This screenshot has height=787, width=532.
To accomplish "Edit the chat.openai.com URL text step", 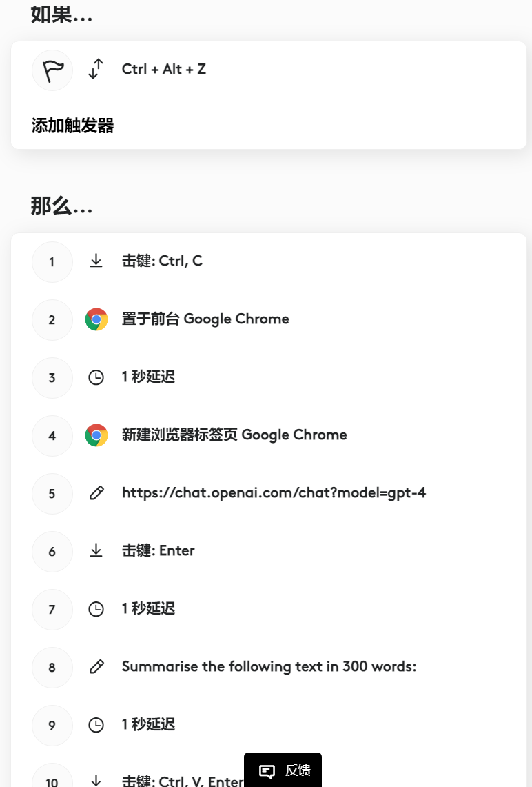I will [x=274, y=493].
